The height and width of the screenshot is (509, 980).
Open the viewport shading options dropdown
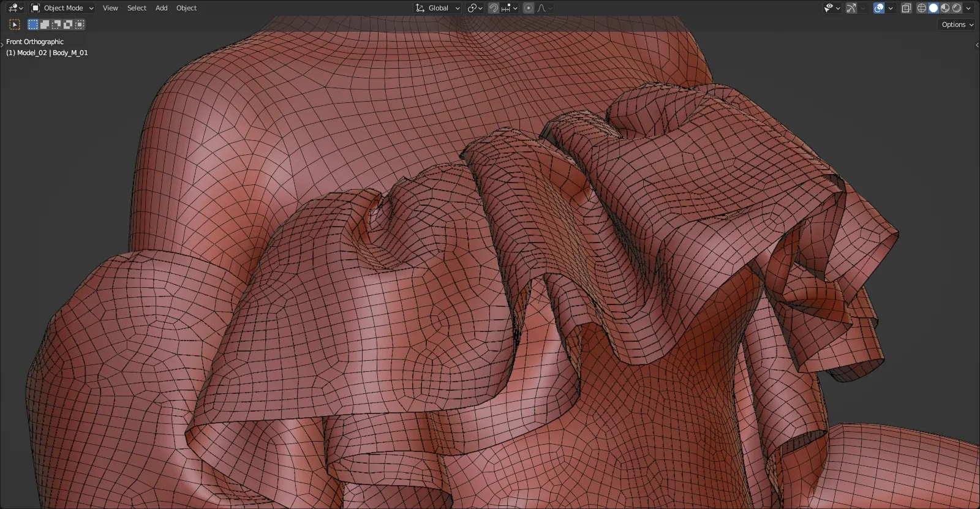(968, 8)
